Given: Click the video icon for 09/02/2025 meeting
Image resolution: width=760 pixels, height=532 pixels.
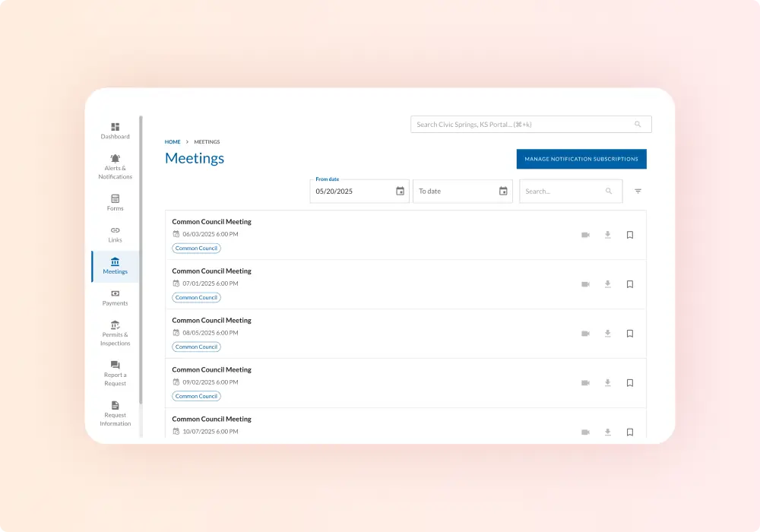Looking at the screenshot, I should click(x=585, y=383).
